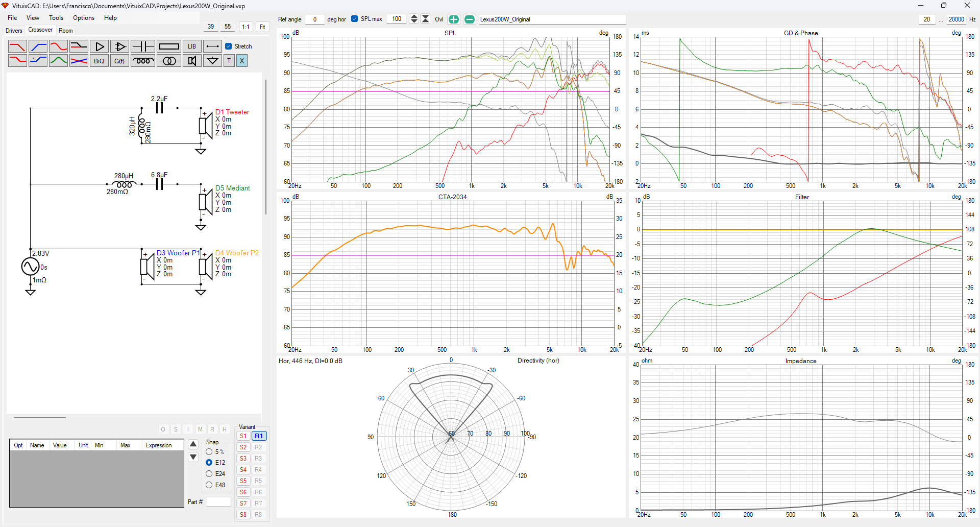Add a buffer amplifier triangle component
The width and height of the screenshot is (980, 527).
coord(100,46)
